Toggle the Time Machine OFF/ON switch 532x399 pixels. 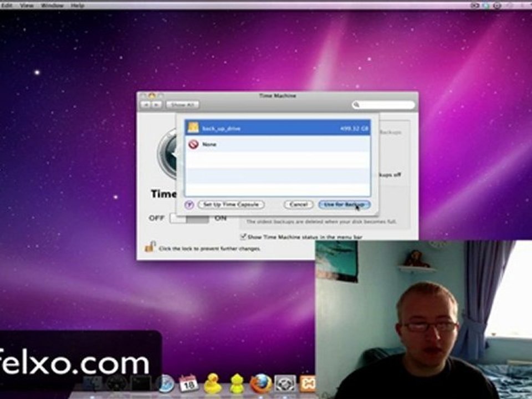tap(190, 218)
